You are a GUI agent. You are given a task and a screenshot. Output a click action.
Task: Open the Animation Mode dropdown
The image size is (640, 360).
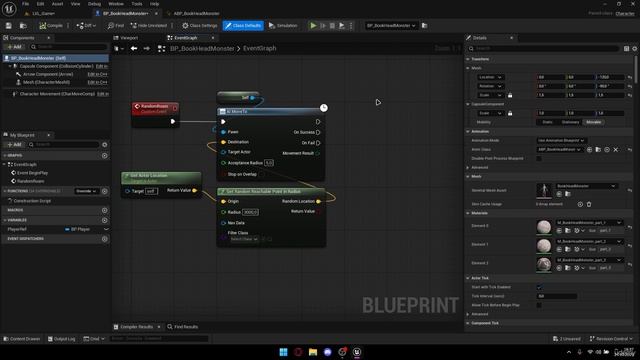click(561, 140)
